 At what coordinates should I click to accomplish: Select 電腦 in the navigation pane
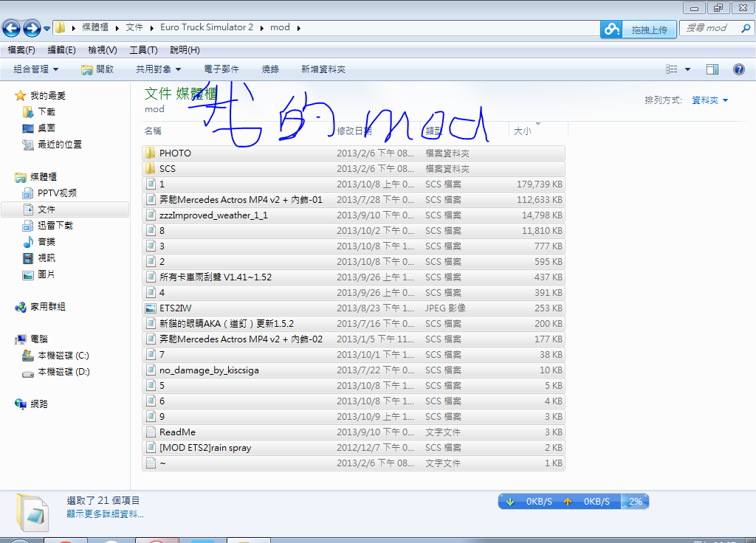(x=39, y=339)
